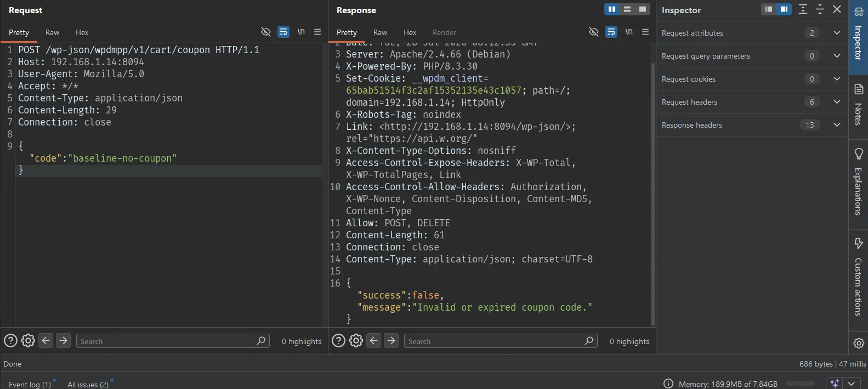Select the top-bottom split layout icon

point(627,9)
